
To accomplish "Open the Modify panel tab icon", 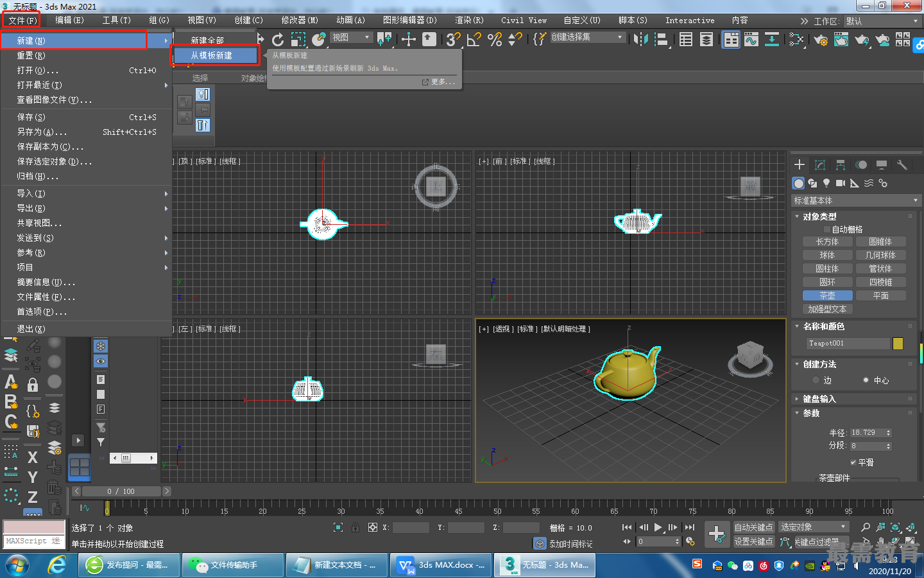I will point(819,165).
